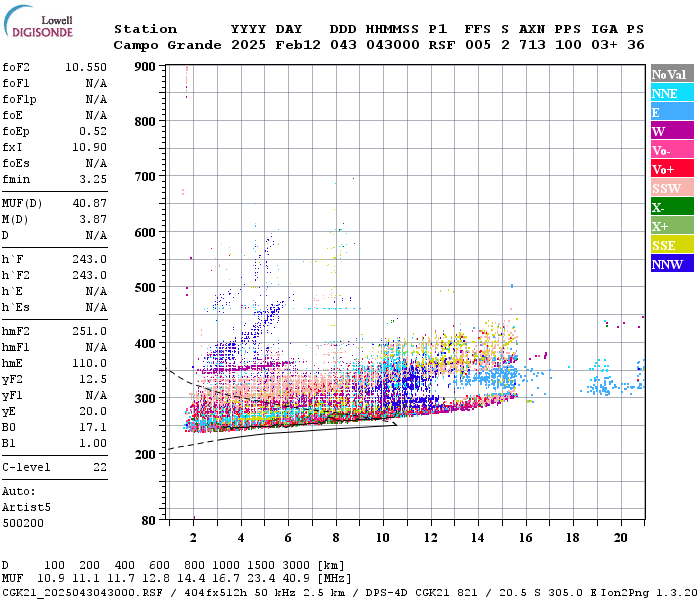Screen dimensions: 700x600
Task: Click the 14 MHz frequency axis label
Action: tap(478, 538)
